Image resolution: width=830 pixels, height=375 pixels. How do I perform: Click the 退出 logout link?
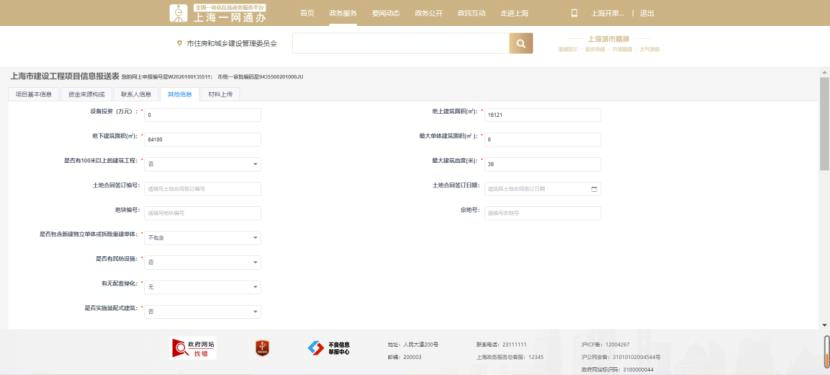click(647, 13)
